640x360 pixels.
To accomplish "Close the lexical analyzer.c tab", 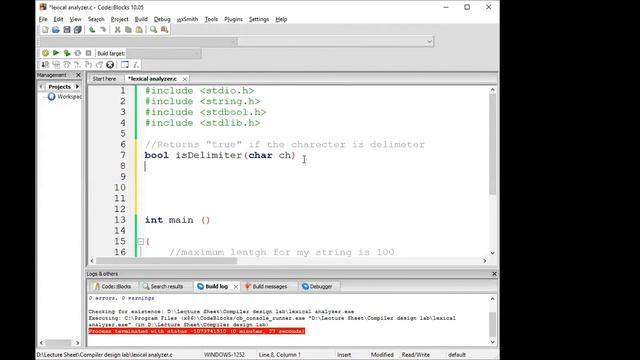I will click(185, 79).
